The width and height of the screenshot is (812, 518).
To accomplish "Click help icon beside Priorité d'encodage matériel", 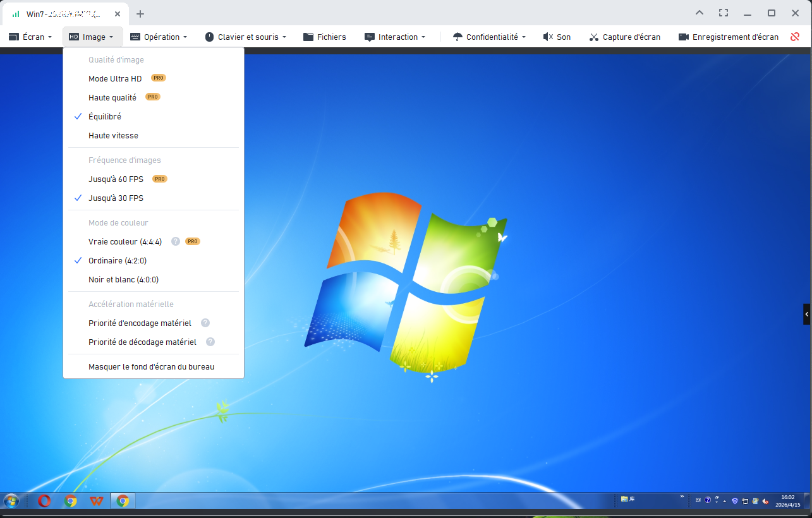I will pos(205,323).
